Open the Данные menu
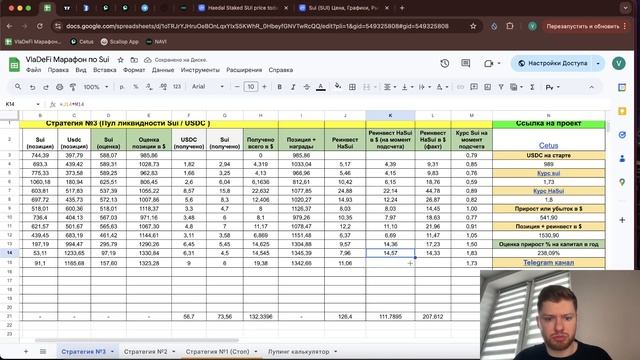The height and width of the screenshot is (360, 640). 163,70
